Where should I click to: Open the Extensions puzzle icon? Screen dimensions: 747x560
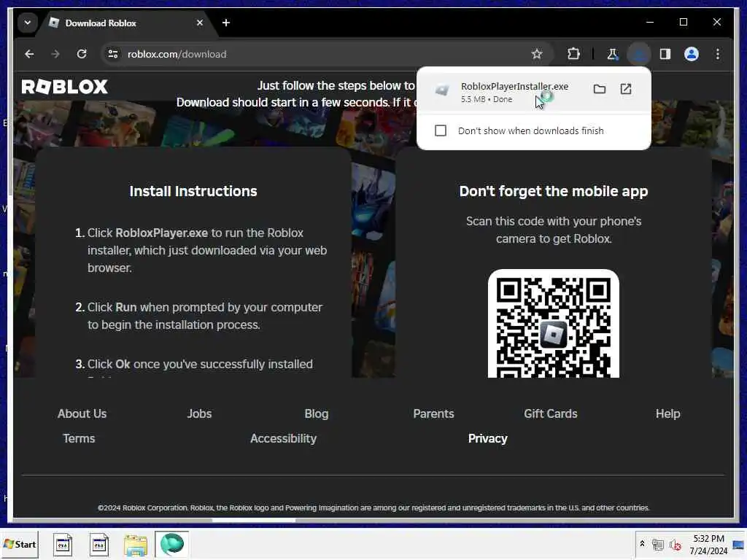(x=573, y=54)
